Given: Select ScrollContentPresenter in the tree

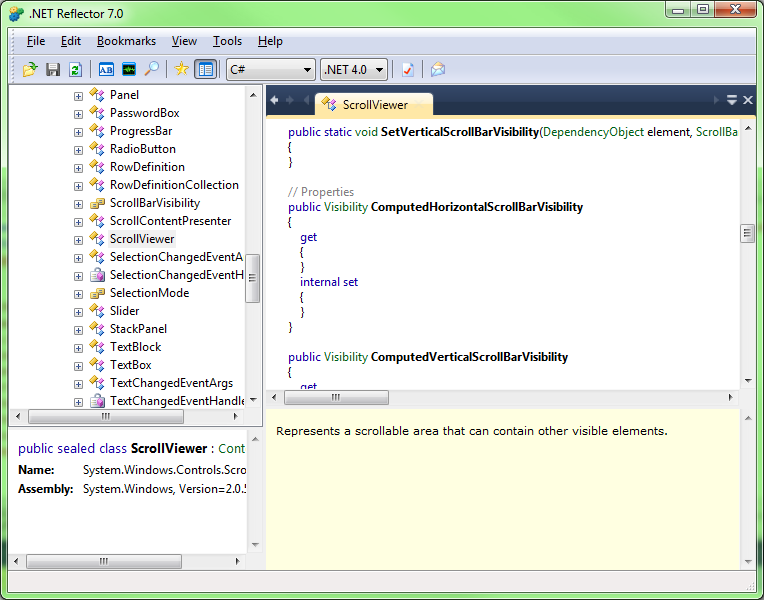Looking at the screenshot, I should pos(171,221).
